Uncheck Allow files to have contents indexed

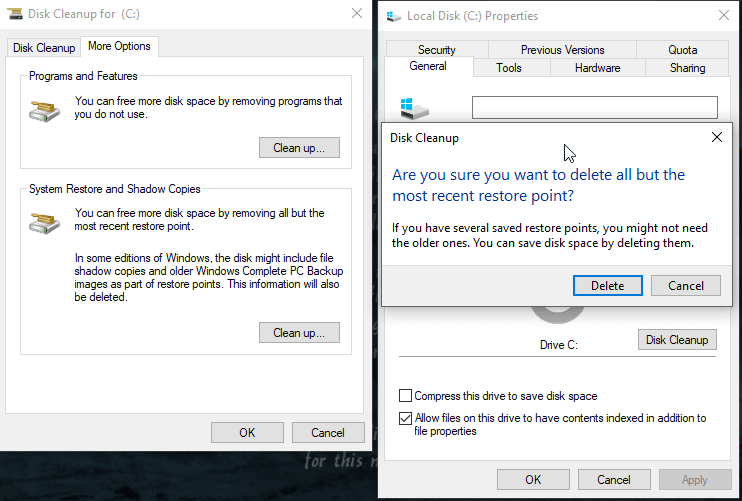tap(406, 418)
